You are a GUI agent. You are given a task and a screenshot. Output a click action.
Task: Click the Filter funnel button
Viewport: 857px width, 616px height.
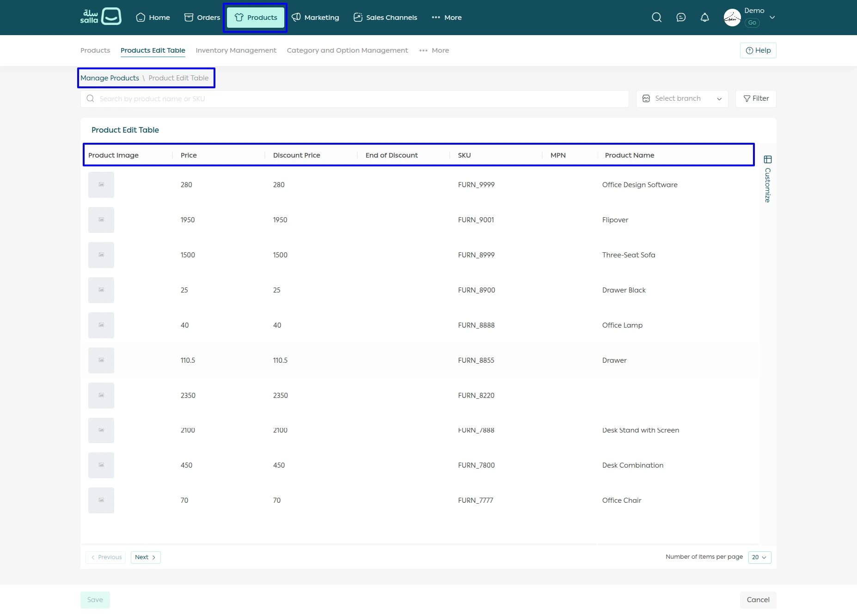[x=756, y=98]
